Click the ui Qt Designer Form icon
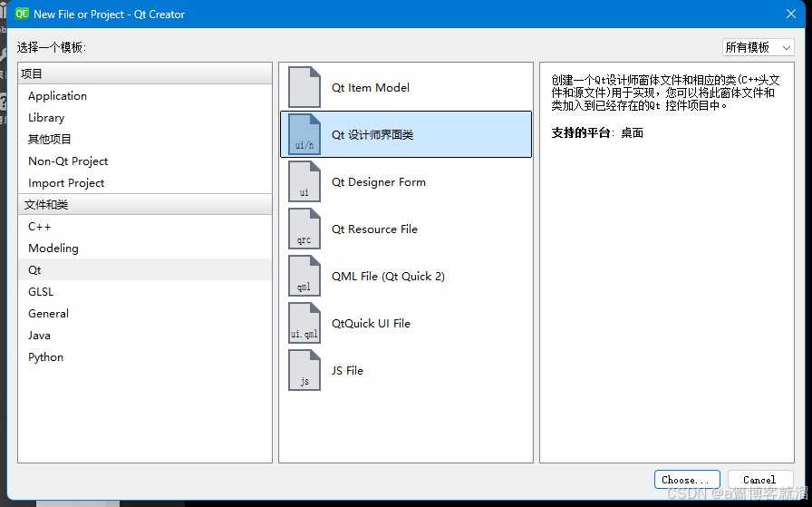The width and height of the screenshot is (812, 507). pos(304,181)
